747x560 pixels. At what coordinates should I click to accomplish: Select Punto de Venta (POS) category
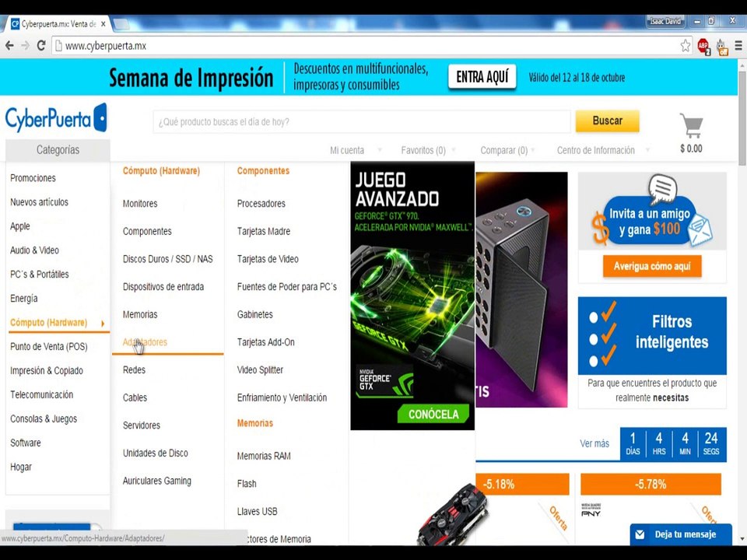48,347
